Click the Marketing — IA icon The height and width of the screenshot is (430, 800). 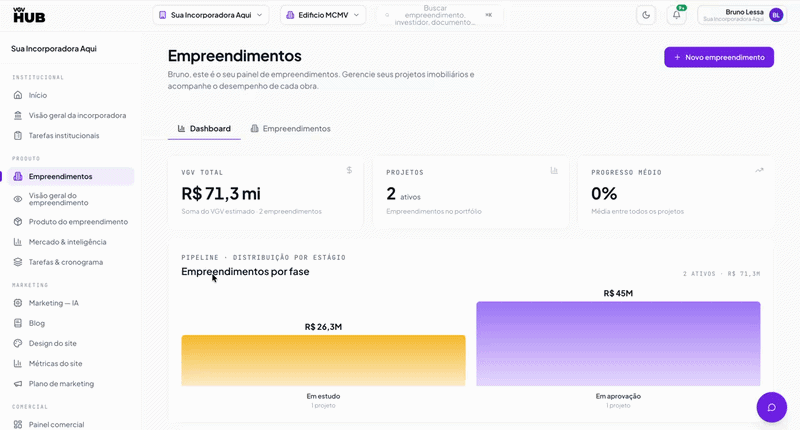pyautogui.click(x=18, y=303)
